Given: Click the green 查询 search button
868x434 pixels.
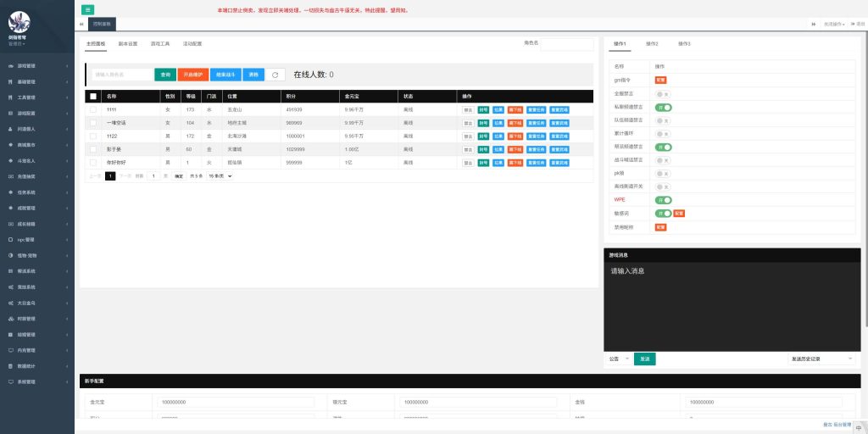Looking at the screenshot, I should [x=165, y=75].
